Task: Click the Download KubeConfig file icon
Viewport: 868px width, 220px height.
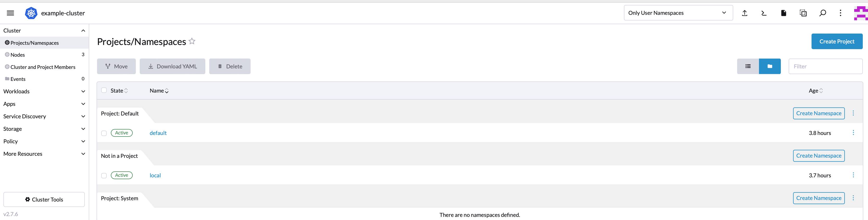Action: pyautogui.click(x=783, y=13)
